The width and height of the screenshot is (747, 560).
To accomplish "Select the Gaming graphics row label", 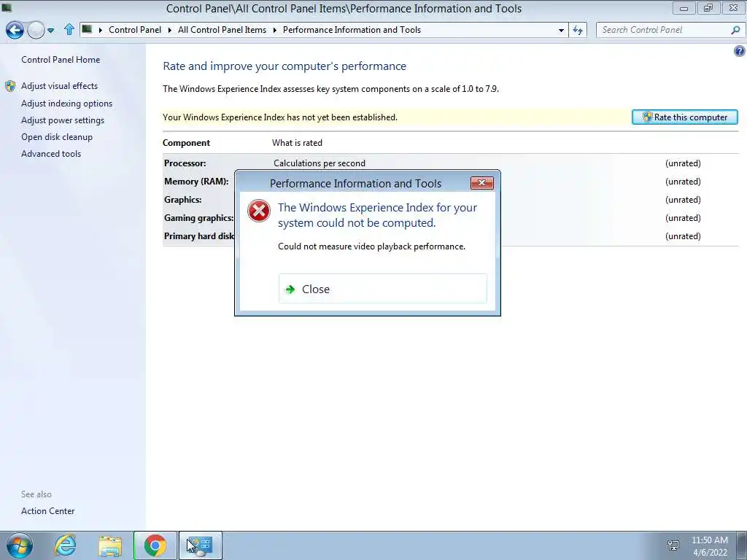I will pyautogui.click(x=198, y=217).
